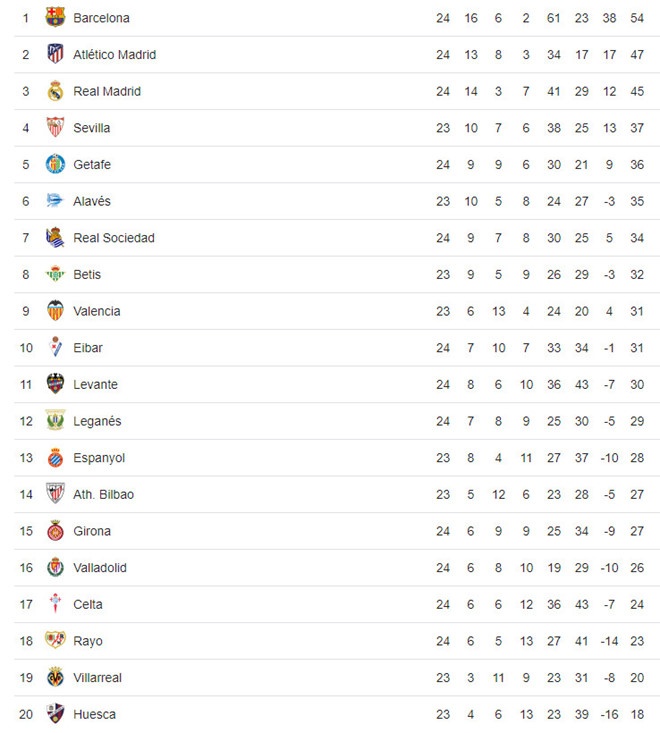Click the Atlético Madrid crest icon

(x=55, y=54)
